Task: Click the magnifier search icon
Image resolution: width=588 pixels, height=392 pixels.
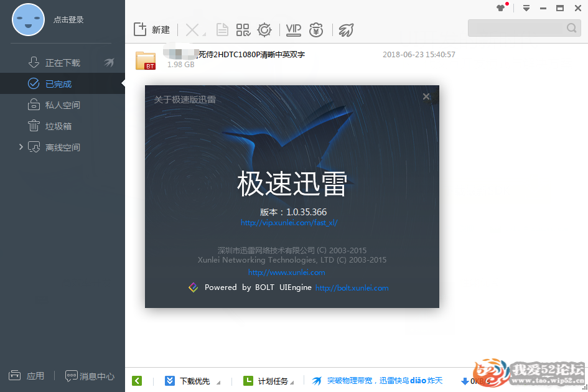Action: pyautogui.click(x=571, y=28)
